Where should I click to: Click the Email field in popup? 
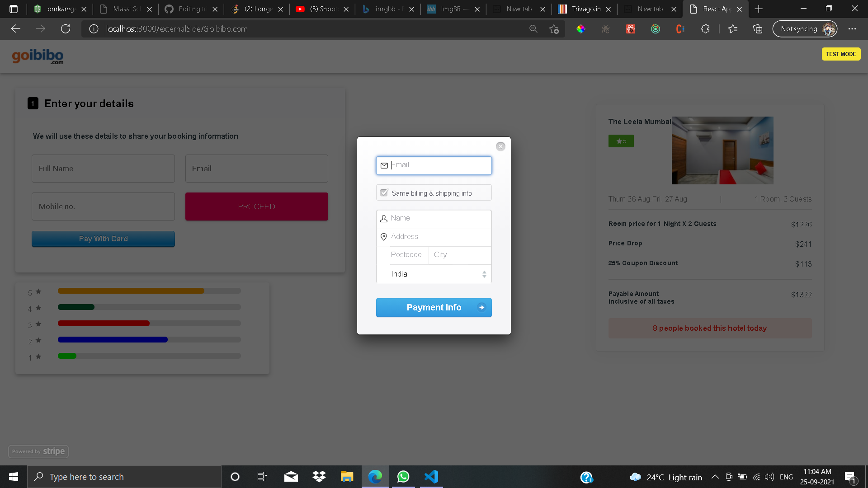(439, 165)
